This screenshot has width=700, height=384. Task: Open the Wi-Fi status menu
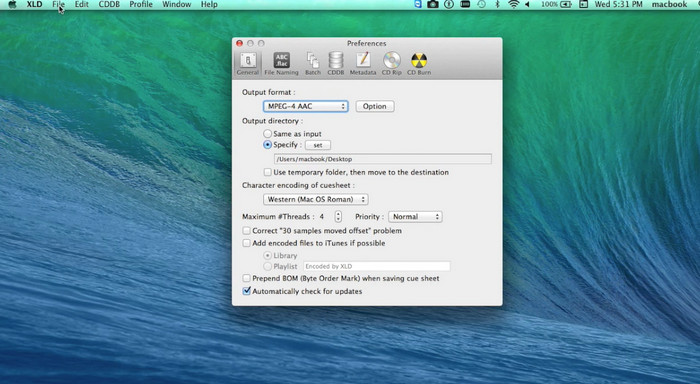pos(514,4)
